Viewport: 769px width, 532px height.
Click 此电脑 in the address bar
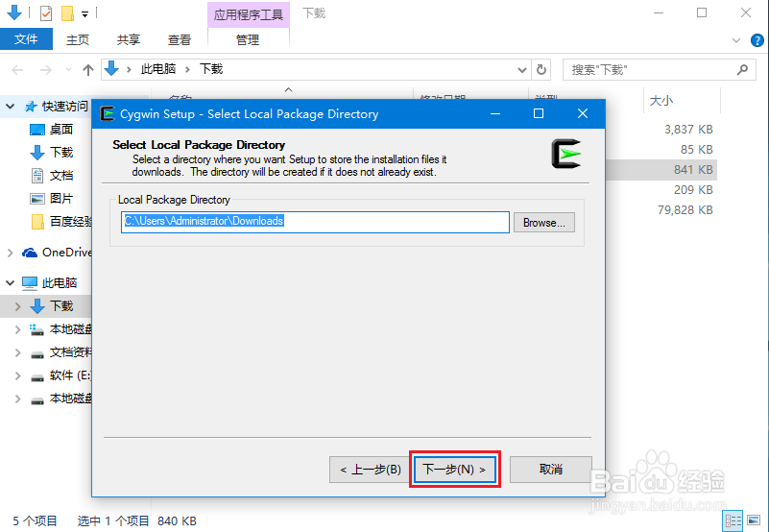157,69
